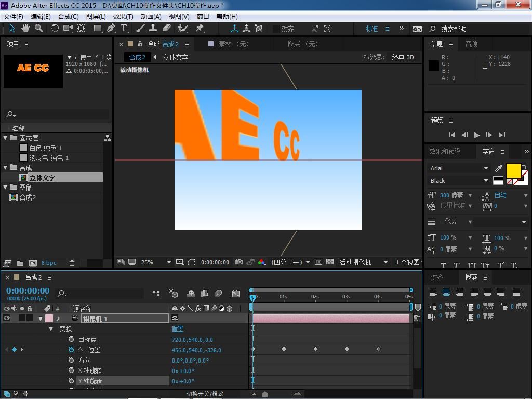532x399 pixels.
Task: Select the 位置 keyframe at 02s
Action: [x=315, y=349]
